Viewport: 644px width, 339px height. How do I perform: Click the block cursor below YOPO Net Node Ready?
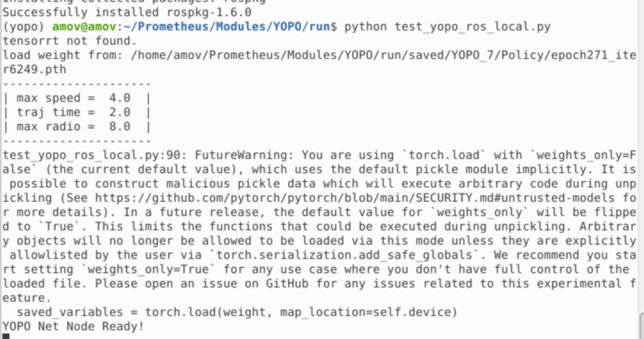pos(6,337)
